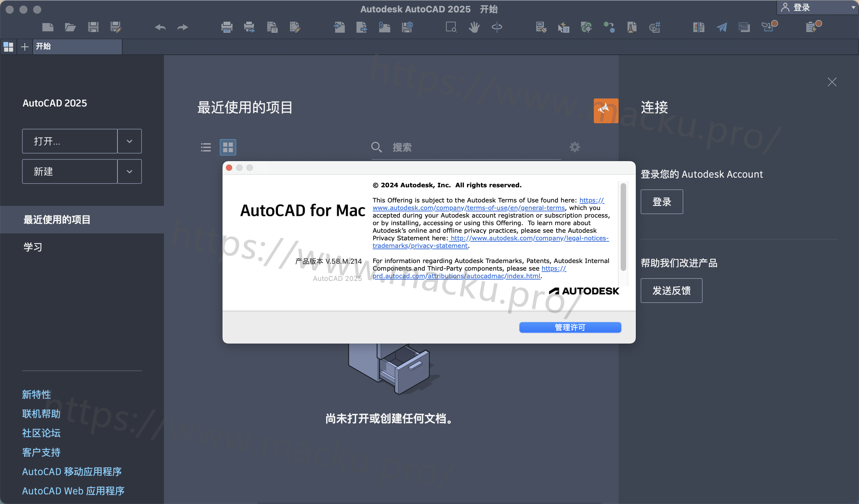The width and height of the screenshot is (859, 504).
Task: Click the graph monitor windows icon
Action: [x=744, y=27]
